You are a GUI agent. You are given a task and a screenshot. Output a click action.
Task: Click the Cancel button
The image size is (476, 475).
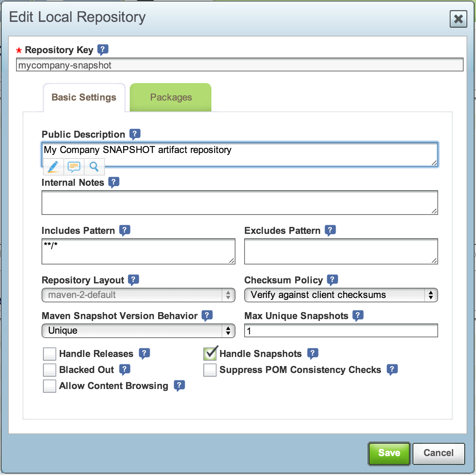(438, 453)
